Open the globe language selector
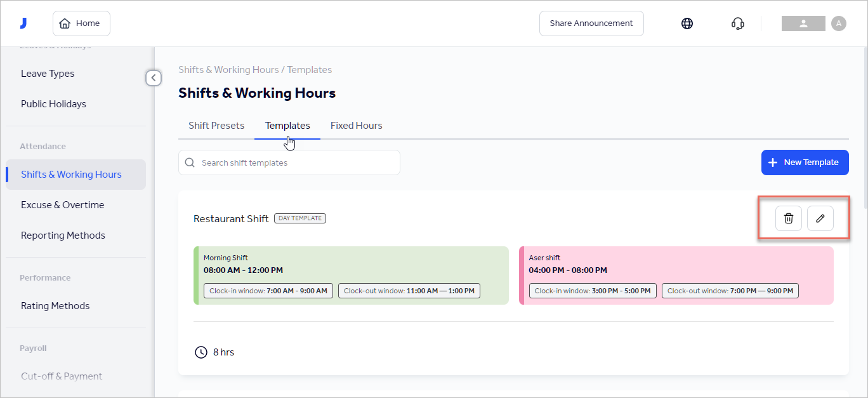The width and height of the screenshot is (868, 398). point(687,23)
